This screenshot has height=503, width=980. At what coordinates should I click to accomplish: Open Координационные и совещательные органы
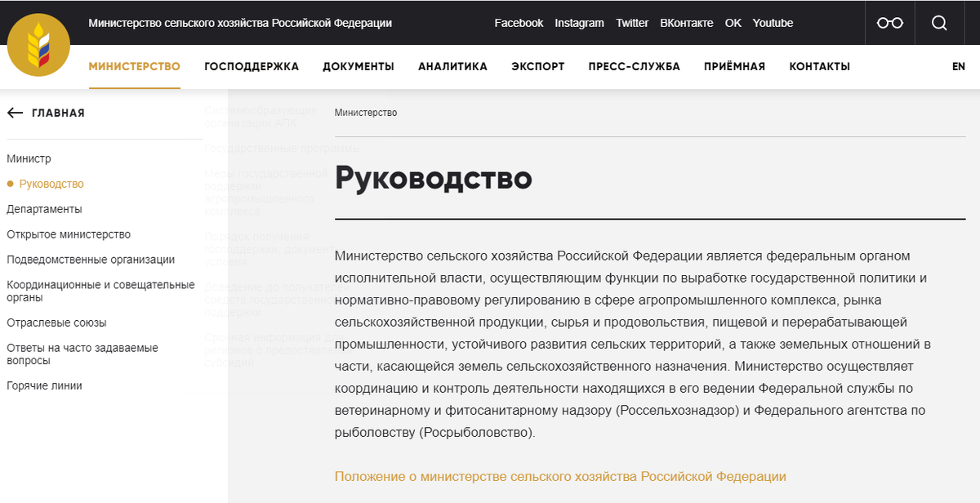[x=100, y=291]
